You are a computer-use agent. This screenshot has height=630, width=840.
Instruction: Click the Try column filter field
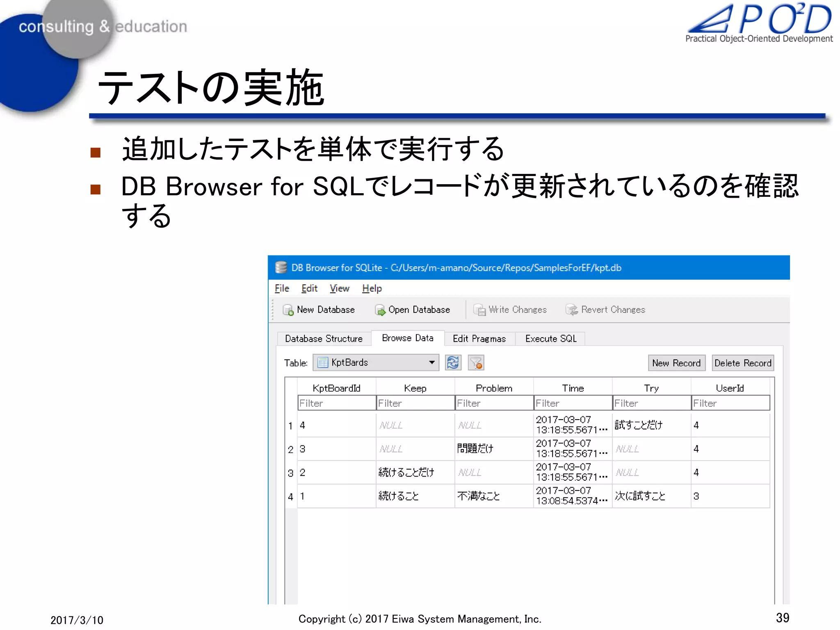point(651,403)
